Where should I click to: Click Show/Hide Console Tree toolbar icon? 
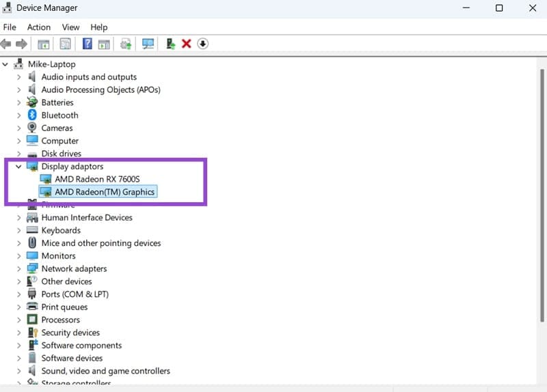pos(44,44)
